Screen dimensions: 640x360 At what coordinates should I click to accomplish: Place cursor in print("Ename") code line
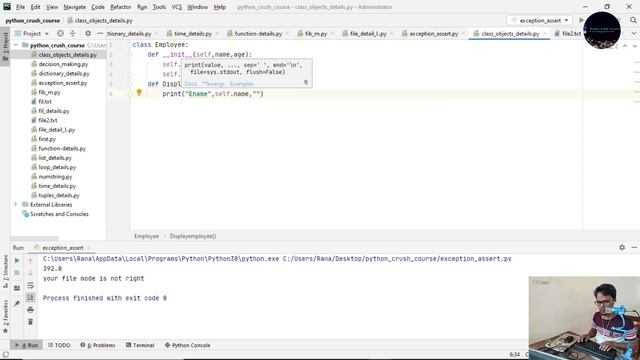point(213,94)
